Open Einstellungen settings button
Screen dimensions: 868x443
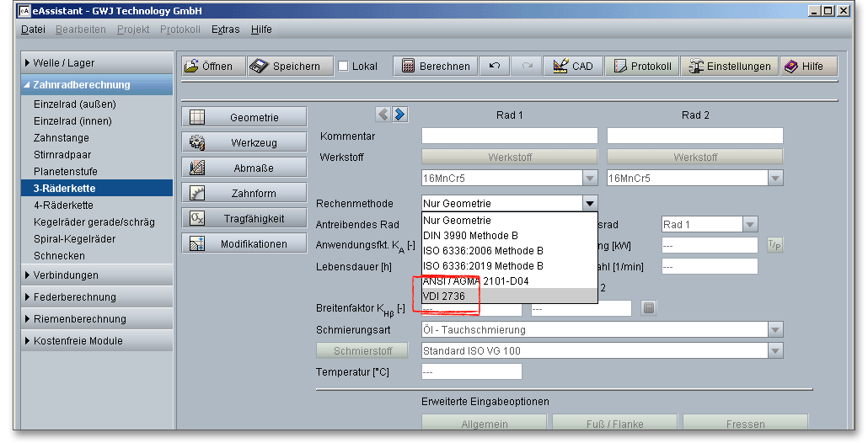tap(729, 67)
